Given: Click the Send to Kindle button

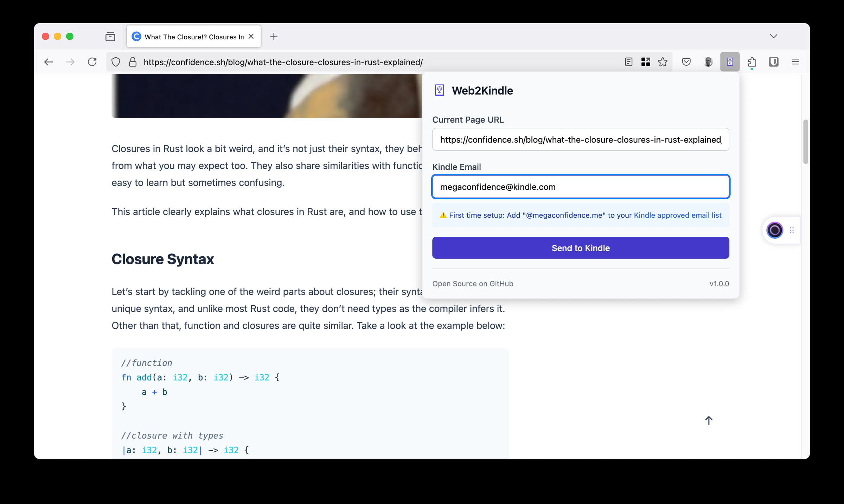Looking at the screenshot, I should point(581,248).
